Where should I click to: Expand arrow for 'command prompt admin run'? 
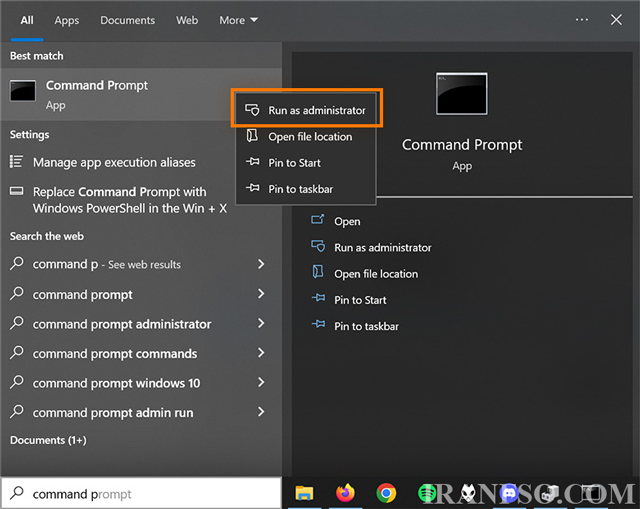(x=261, y=412)
